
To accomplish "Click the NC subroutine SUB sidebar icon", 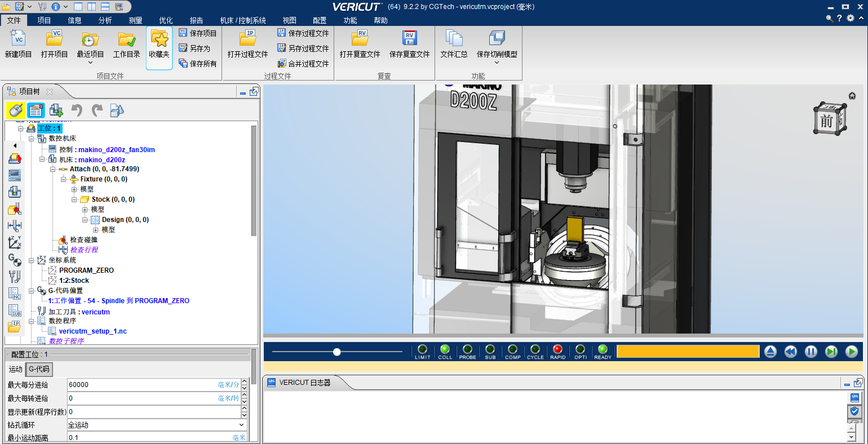I will point(15,310).
